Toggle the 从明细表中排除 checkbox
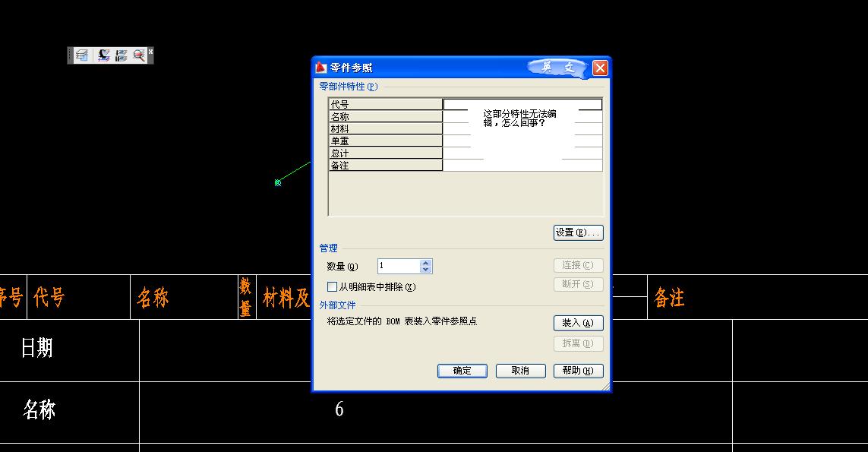The width and height of the screenshot is (868, 452). (x=332, y=287)
